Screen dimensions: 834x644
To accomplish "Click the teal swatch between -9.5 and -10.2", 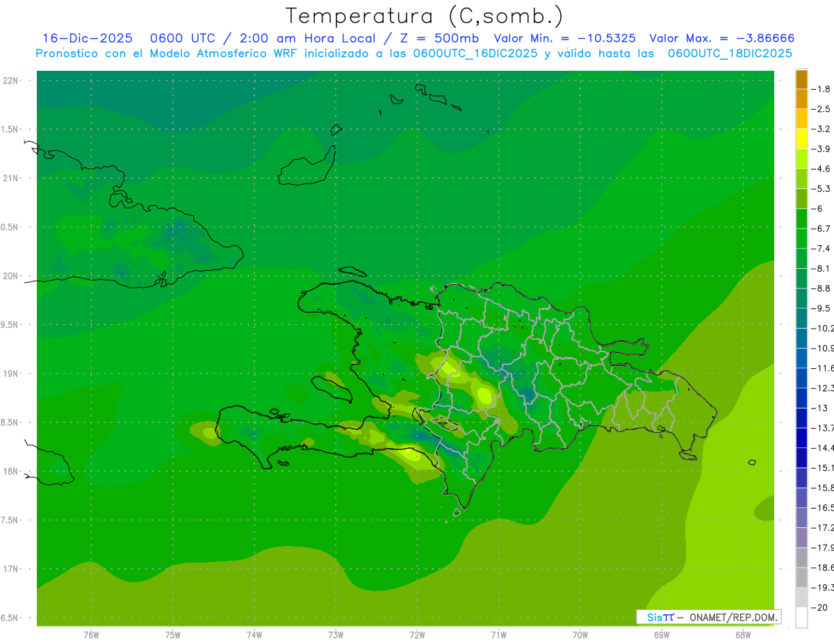I will (801, 318).
